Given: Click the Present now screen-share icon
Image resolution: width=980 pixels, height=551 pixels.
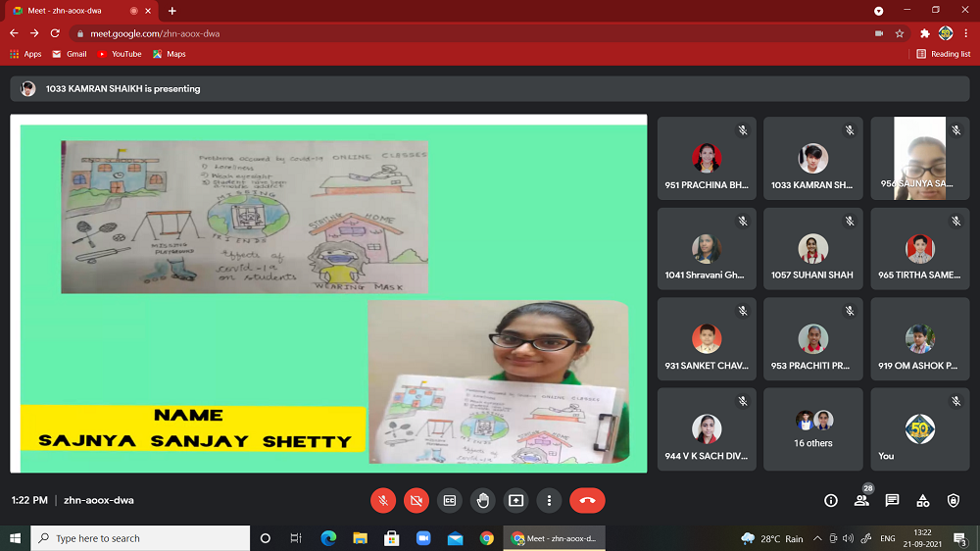Looking at the screenshot, I should coord(516,500).
